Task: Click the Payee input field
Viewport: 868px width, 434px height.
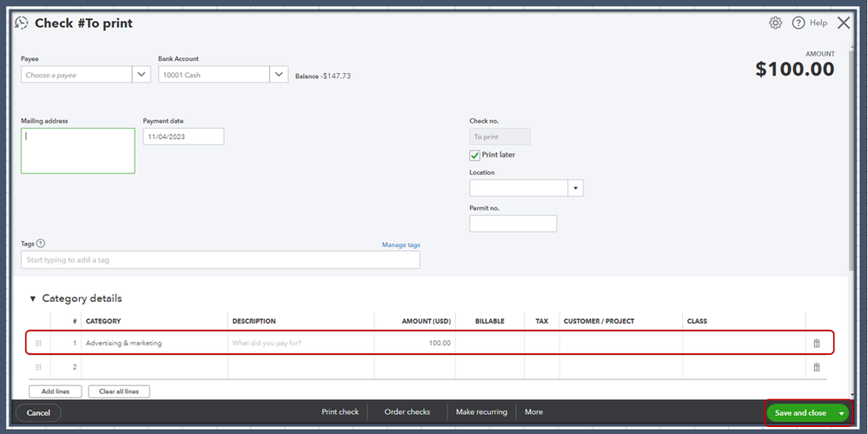Action: tap(77, 74)
